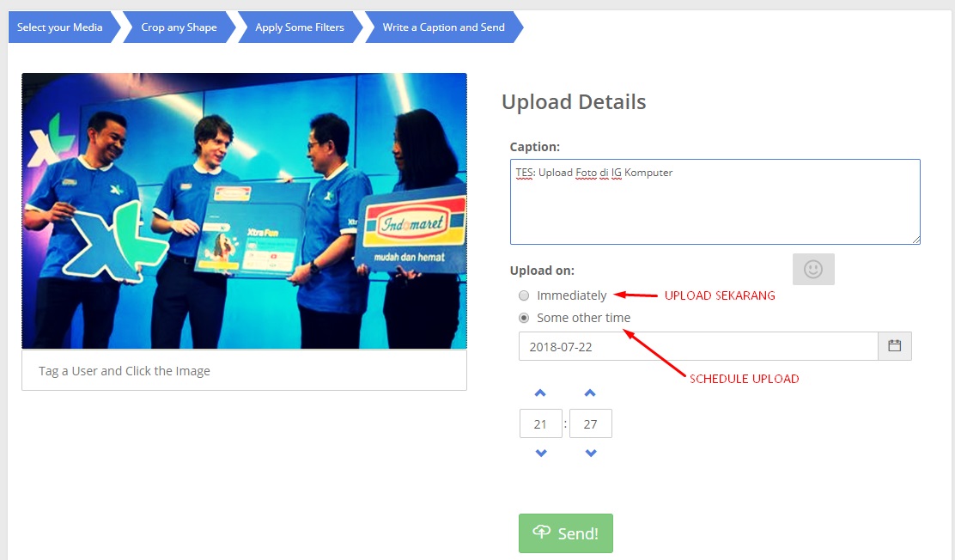Open the emoji smiley picker
The image size is (955, 560).
[813, 270]
